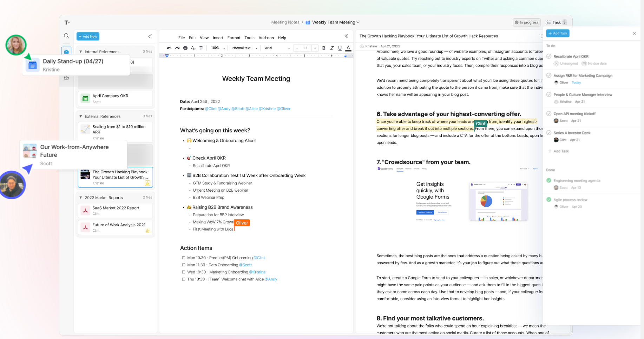Click the T logo at top left
644x339 pixels.
pyautogui.click(x=67, y=22)
